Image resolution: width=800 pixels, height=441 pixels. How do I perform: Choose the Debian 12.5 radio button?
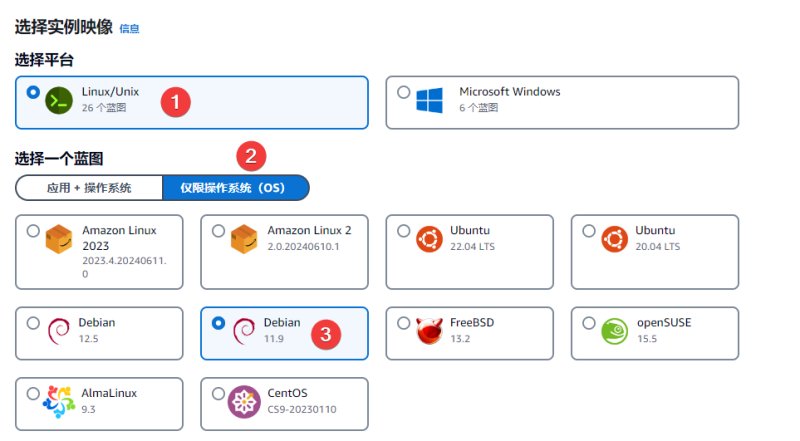coord(33,323)
